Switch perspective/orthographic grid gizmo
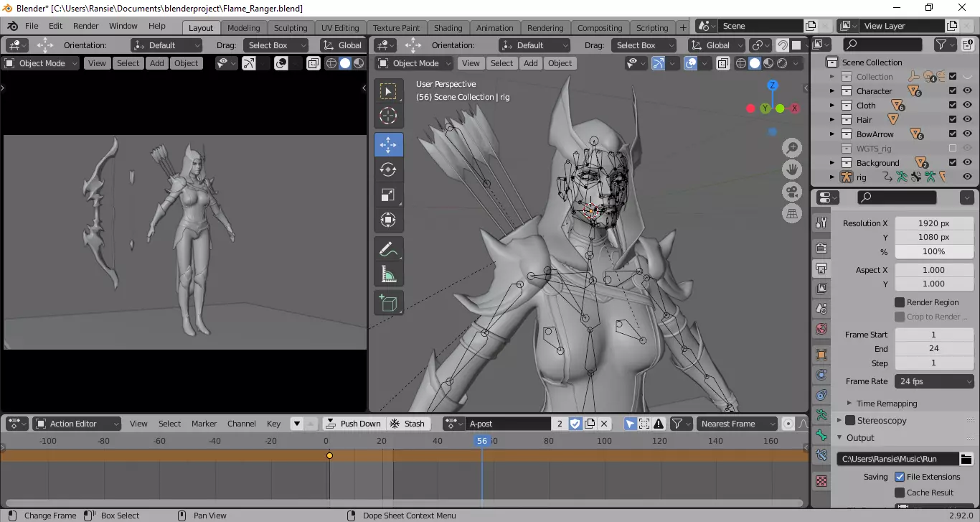Image resolution: width=980 pixels, height=522 pixels. 792,214
